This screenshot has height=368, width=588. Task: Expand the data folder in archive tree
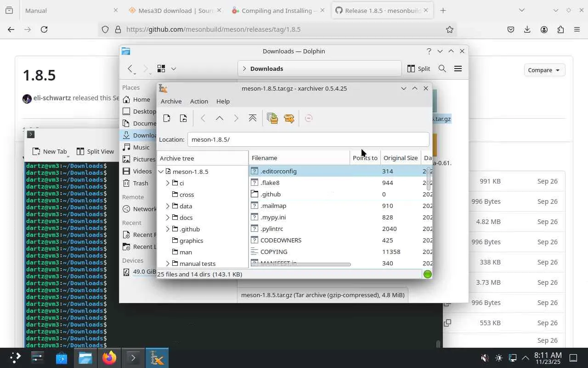[x=168, y=206]
